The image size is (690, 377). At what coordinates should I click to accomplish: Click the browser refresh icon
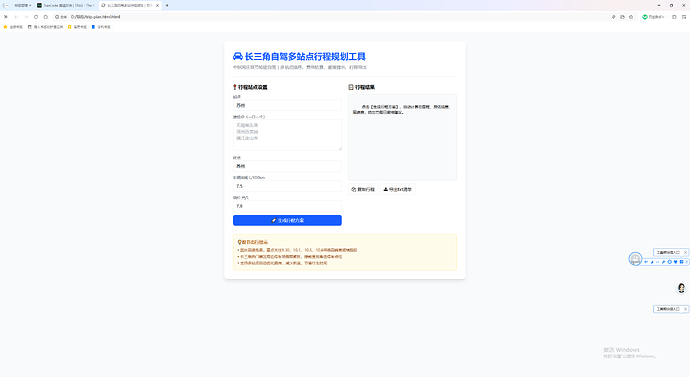(x=36, y=17)
